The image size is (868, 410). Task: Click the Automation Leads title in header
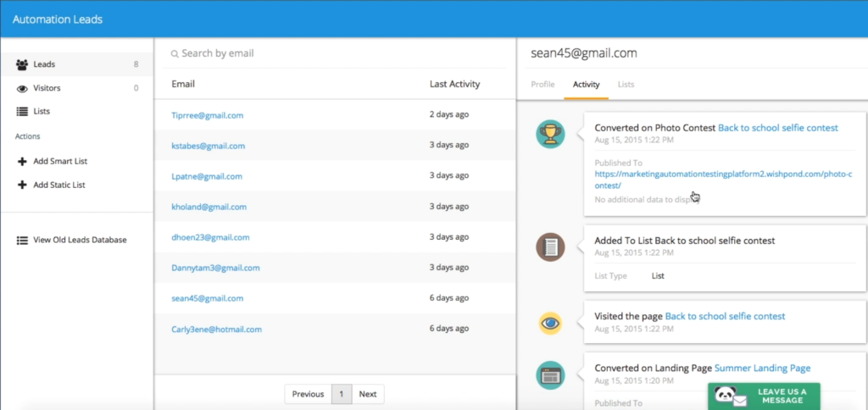[x=58, y=19]
